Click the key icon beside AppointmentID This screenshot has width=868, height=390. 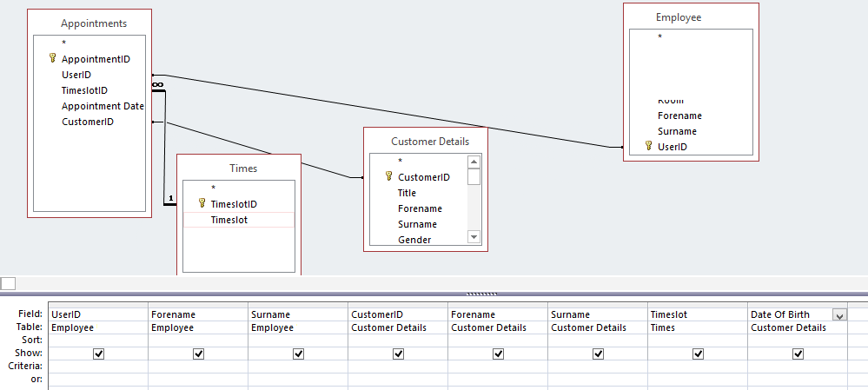pyautogui.click(x=52, y=58)
